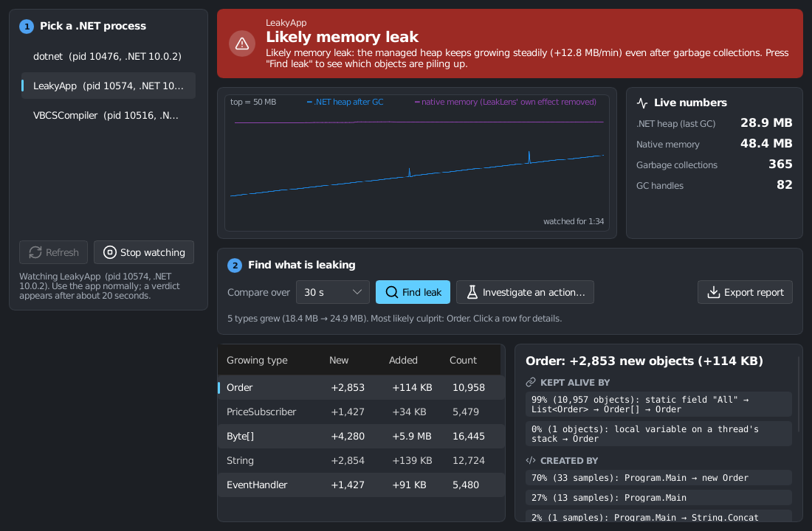
Task: Click the watched for 1:34 label
Action: tap(574, 221)
